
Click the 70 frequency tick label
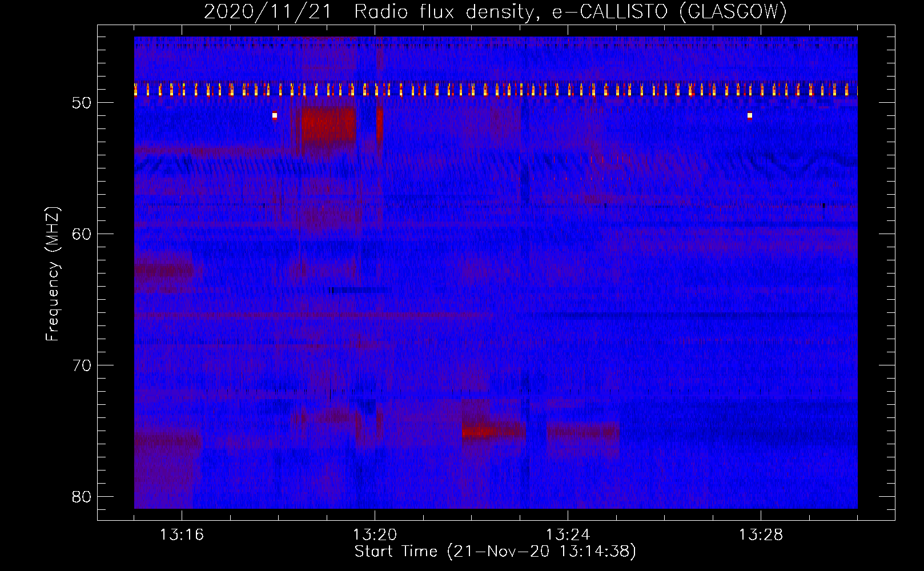pyautogui.click(x=82, y=365)
